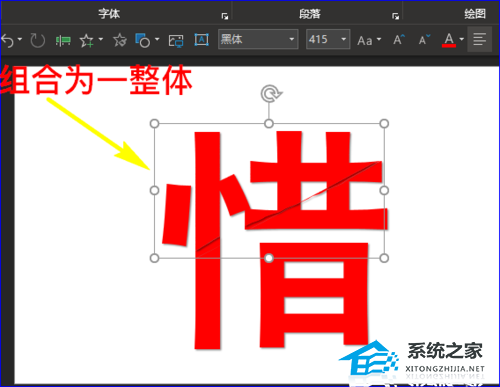500x387 pixels.
Task: Click the Shapes icon
Action: 142,40
